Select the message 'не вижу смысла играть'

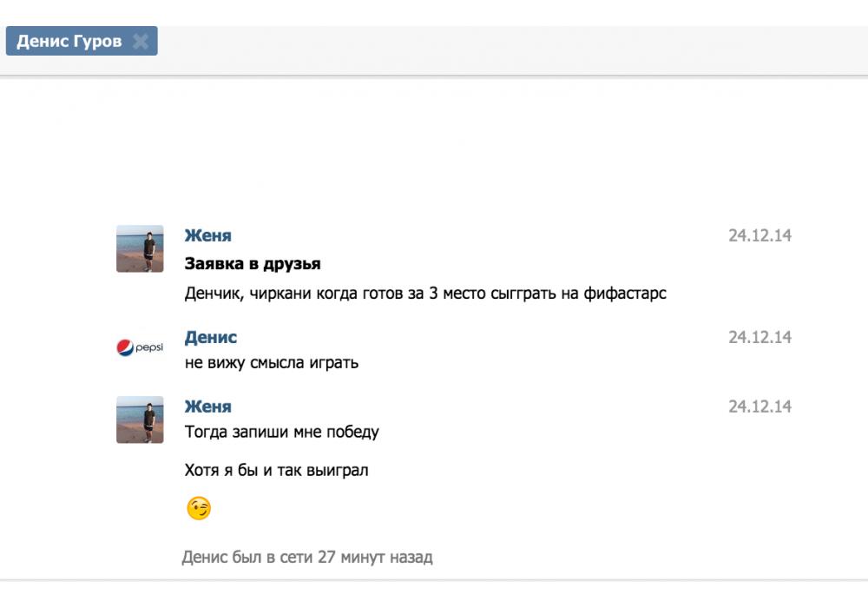272,363
